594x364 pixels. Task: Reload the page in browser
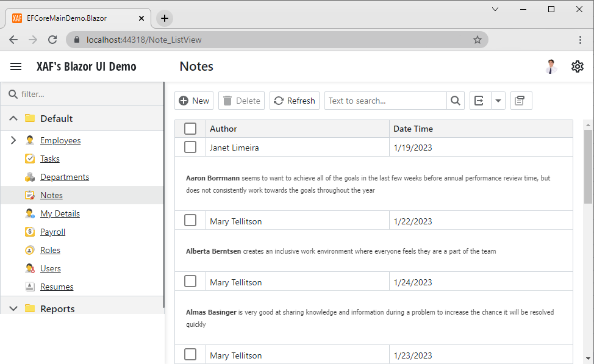point(52,40)
